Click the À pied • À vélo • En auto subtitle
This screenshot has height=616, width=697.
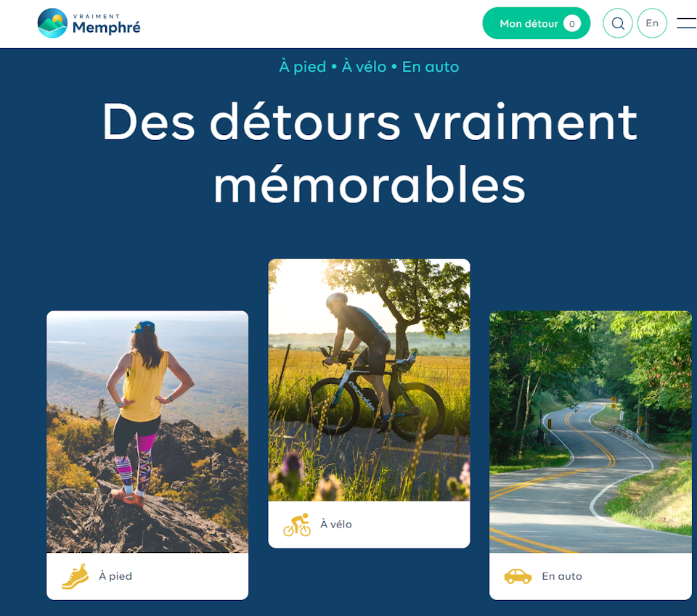coord(369,67)
